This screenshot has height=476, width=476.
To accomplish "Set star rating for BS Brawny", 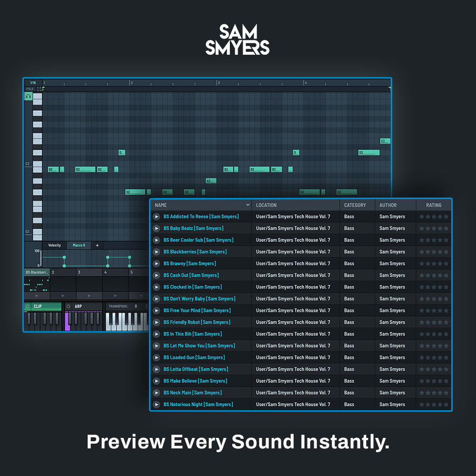I will coord(434,264).
